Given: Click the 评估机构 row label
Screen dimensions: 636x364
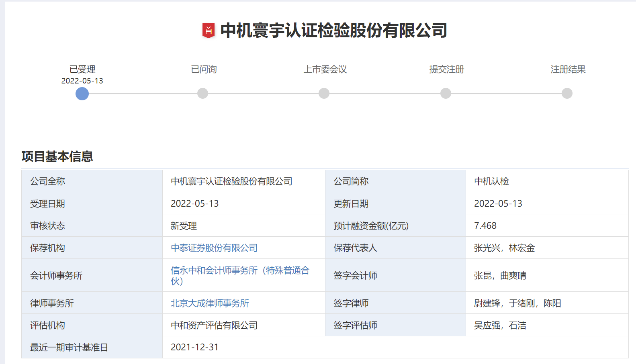Looking at the screenshot, I should (x=47, y=325).
